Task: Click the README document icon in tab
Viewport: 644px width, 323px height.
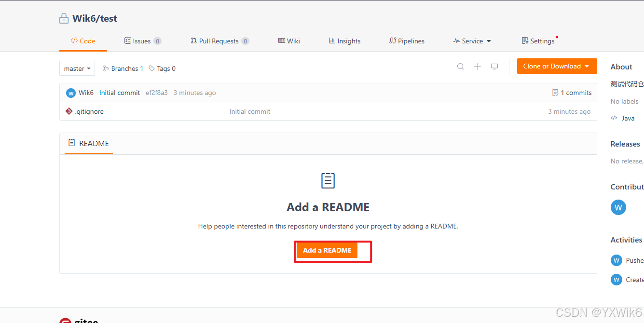Action: 72,143
